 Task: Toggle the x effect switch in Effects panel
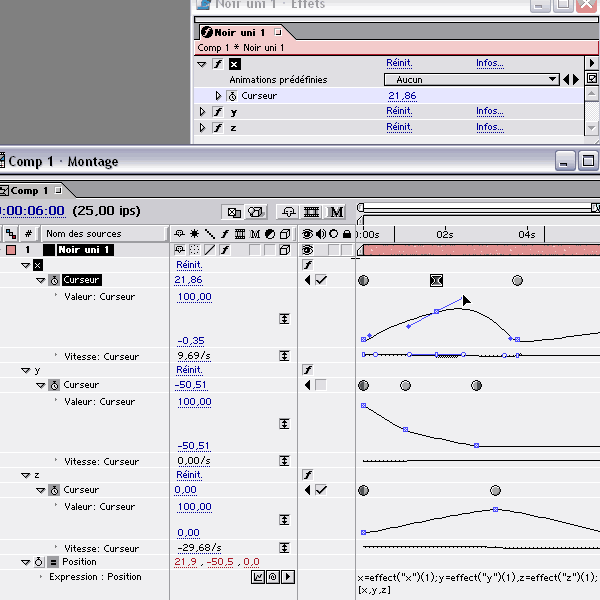[x=218, y=64]
